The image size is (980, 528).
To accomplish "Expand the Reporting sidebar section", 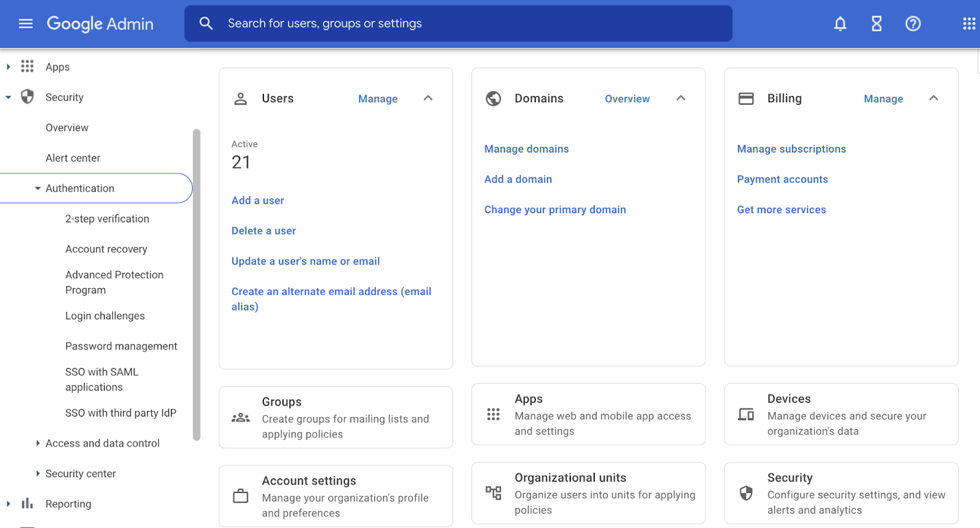I will click(x=8, y=503).
